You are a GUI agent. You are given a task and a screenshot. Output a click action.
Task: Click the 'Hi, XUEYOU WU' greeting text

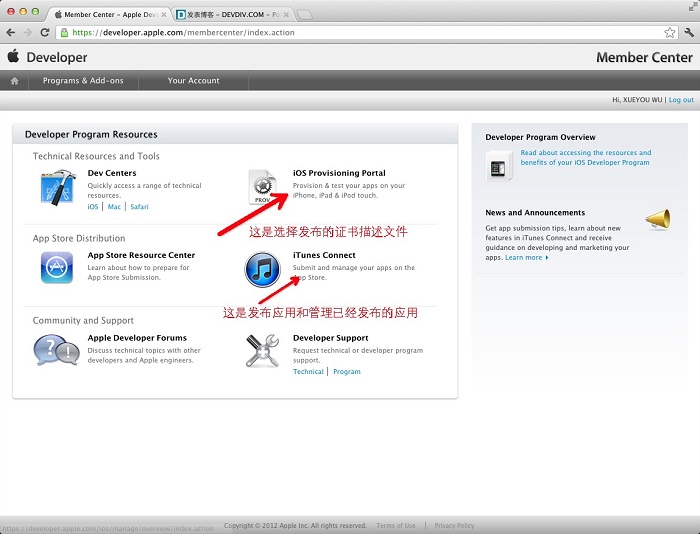[637, 100]
